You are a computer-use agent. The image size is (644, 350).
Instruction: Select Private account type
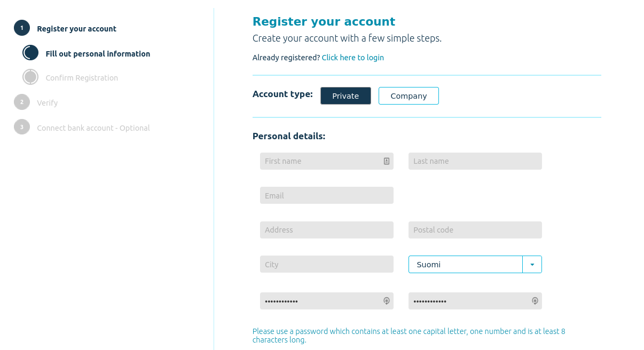[x=345, y=96]
